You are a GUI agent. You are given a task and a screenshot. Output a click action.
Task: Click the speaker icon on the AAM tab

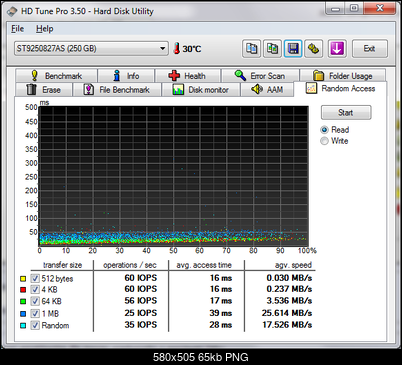click(257, 89)
